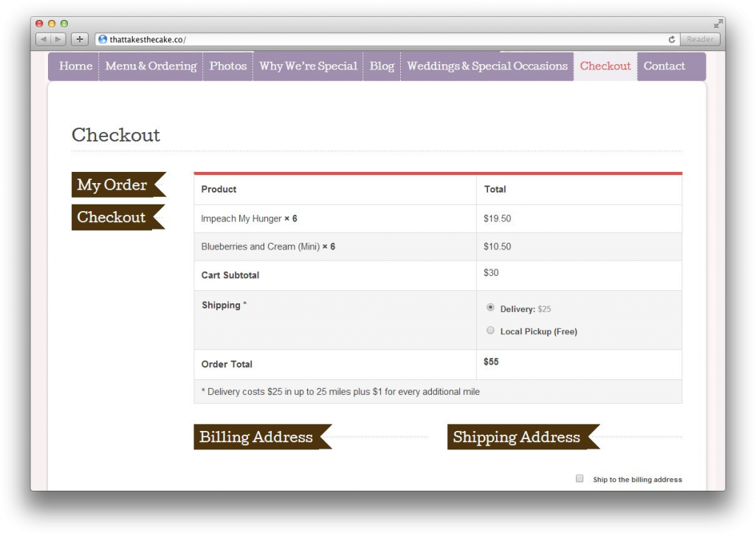
Task: Select the Delivery shipping option
Action: (x=490, y=308)
